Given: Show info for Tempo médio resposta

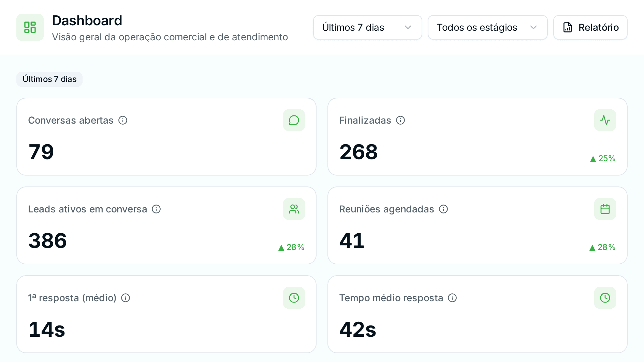Looking at the screenshot, I should coord(452,298).
